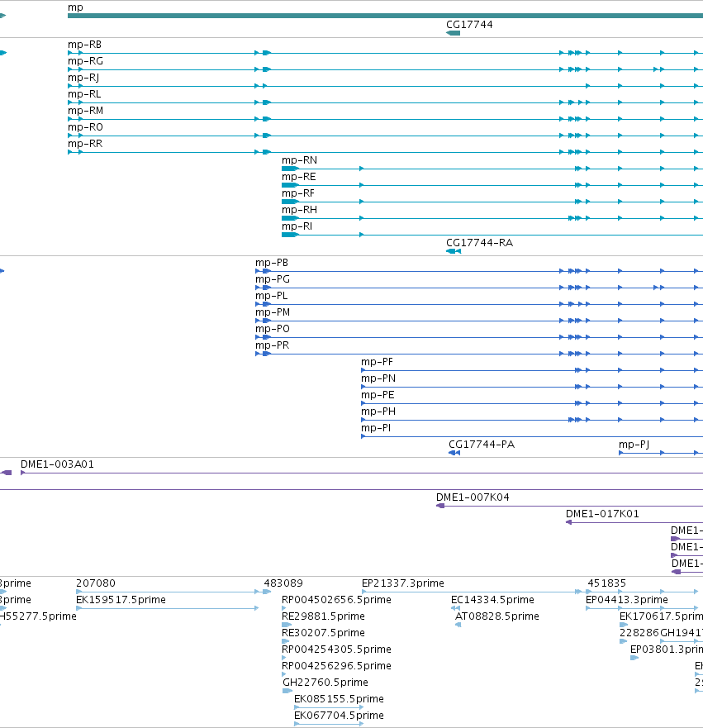This screenshot has width=703, height=728.
Task: Select transcript mp-RR label
Action: point(85,144)
